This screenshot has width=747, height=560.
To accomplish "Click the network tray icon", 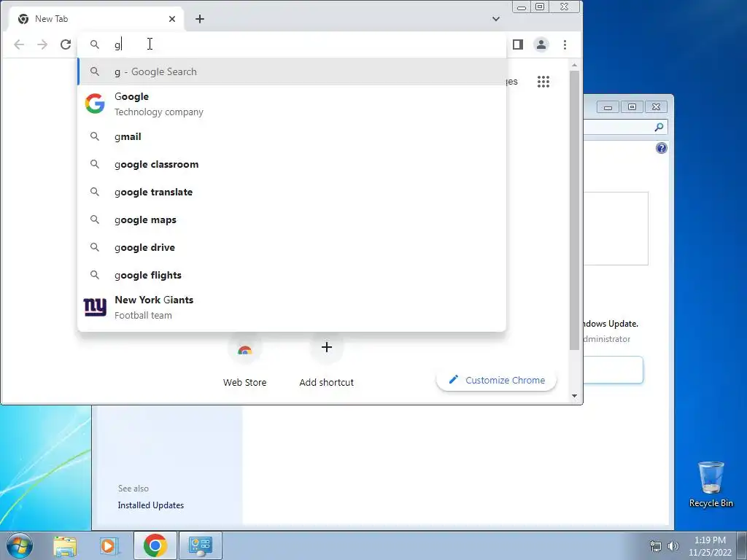I will [x=656, y=546].
